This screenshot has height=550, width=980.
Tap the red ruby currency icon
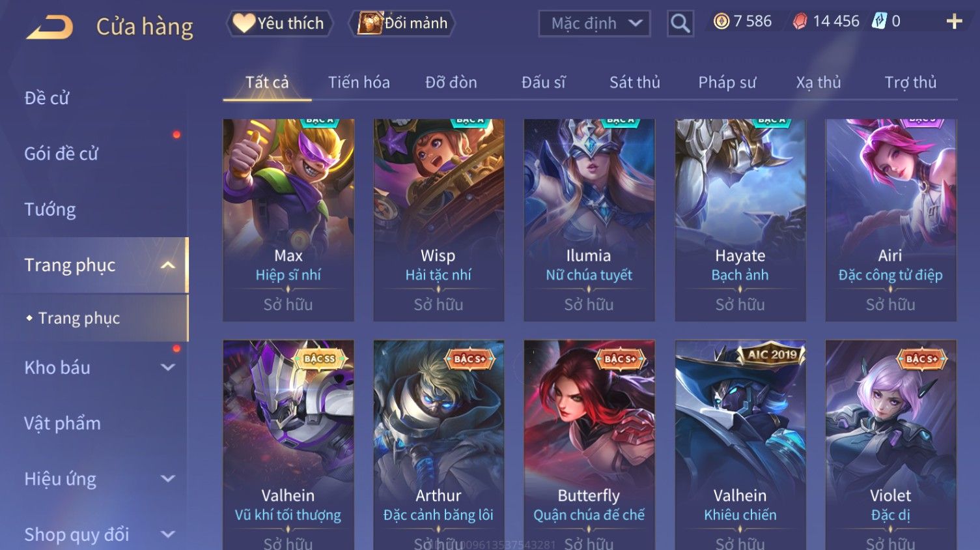click(x=800, y=22)
